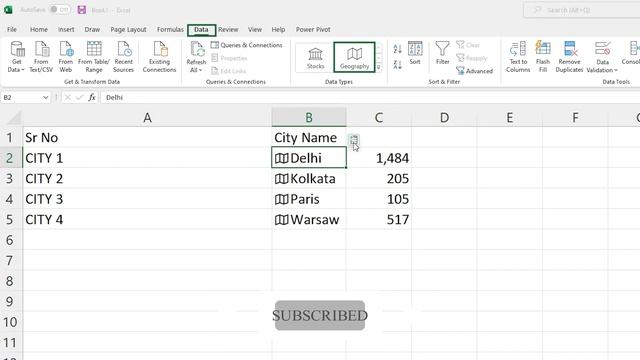This screenshot has height=360, width=640.
Task: Select row 2 header
Action: (10, 158)
